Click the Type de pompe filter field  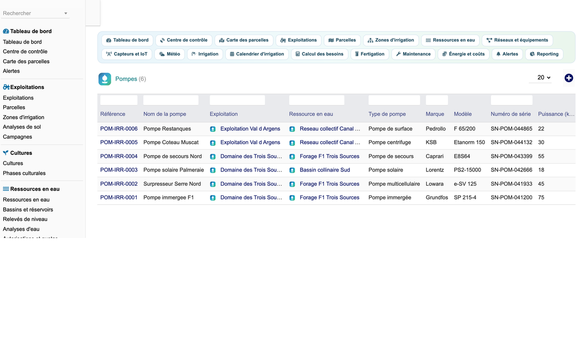[x=394, y=100]
